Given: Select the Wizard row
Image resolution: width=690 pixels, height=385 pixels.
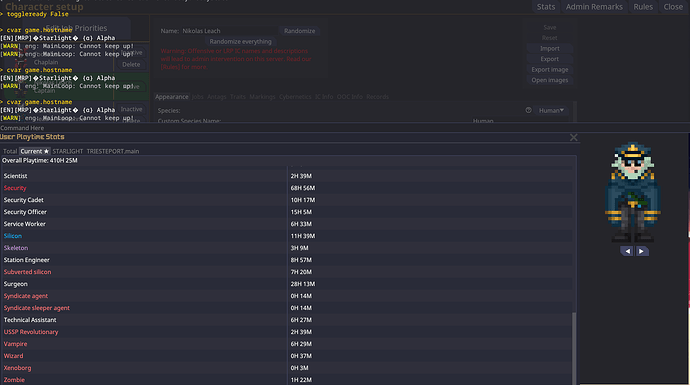Looking at the screenshot, I should [x=287, y=356].
